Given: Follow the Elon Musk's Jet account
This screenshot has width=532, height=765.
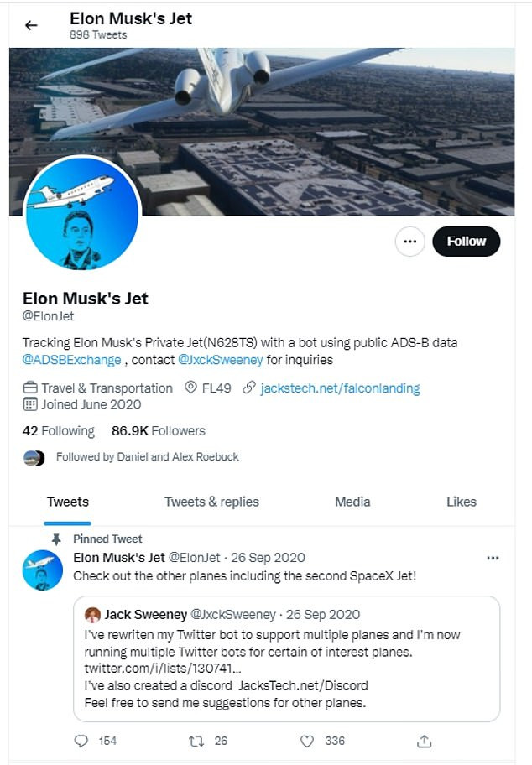Looking at the screenshot, I should tap(466, 241).
